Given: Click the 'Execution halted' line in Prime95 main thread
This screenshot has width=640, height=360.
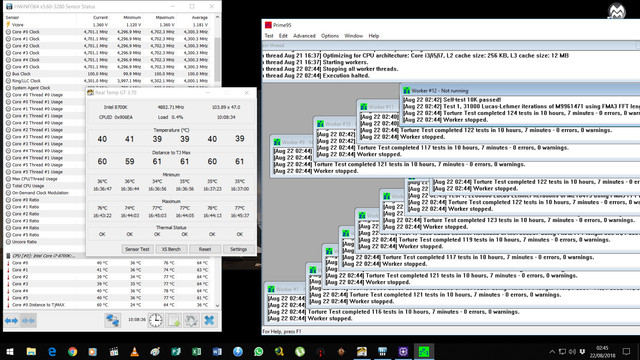Looking at the screenshot, I should point(316,76).
